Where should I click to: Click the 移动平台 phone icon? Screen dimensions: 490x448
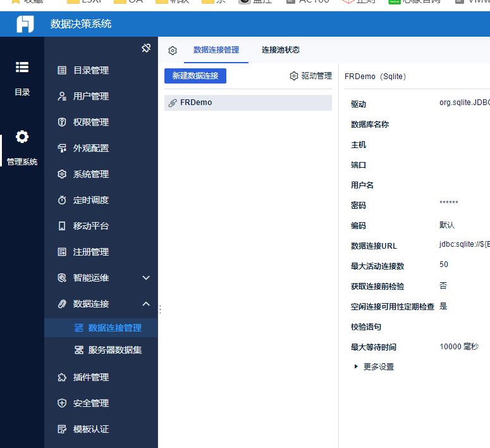(x=62, y=226)
